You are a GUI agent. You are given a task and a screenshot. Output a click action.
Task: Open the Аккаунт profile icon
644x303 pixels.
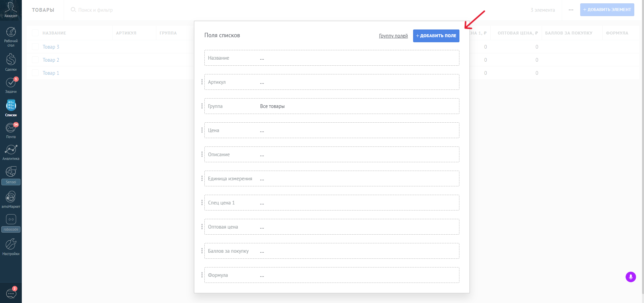(x=11, y=10)
